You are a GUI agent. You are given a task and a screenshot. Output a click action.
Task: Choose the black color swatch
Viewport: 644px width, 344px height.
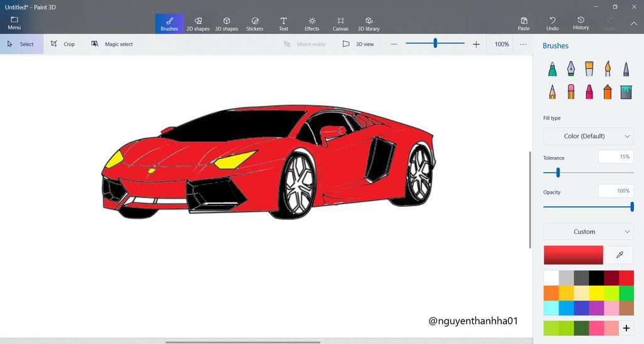(596, 278)
